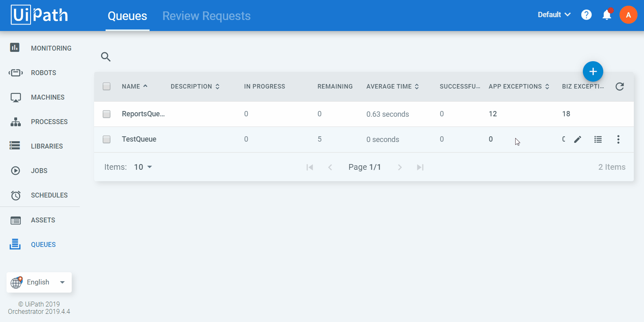Refresh the queues table

[620, 87]
